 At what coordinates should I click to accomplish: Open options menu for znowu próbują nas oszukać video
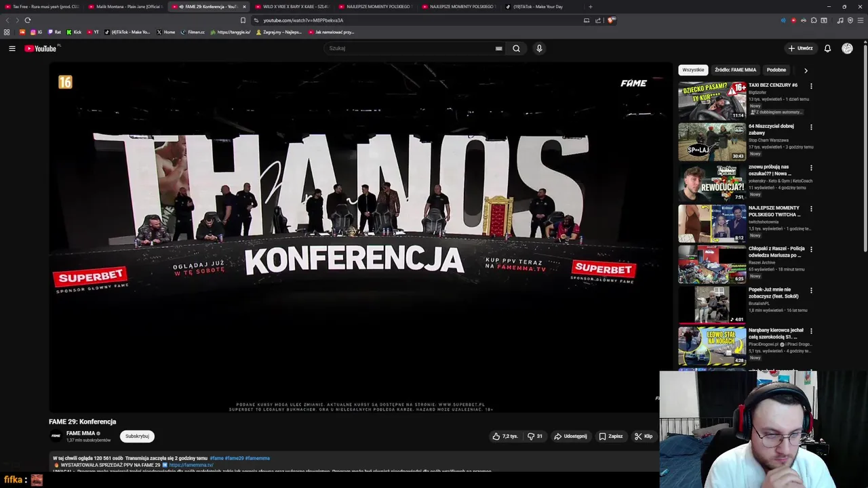(811, 167)
